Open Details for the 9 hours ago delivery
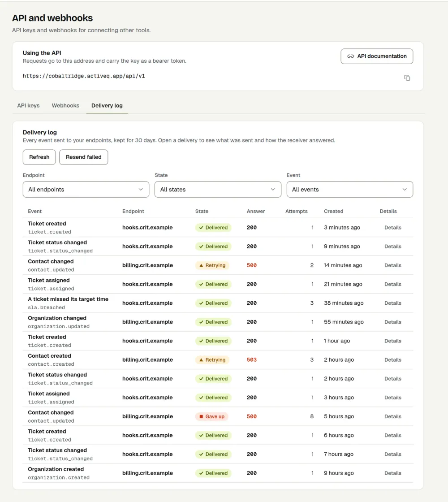Screen dimensions: 448x502 (x=392, y=473)
